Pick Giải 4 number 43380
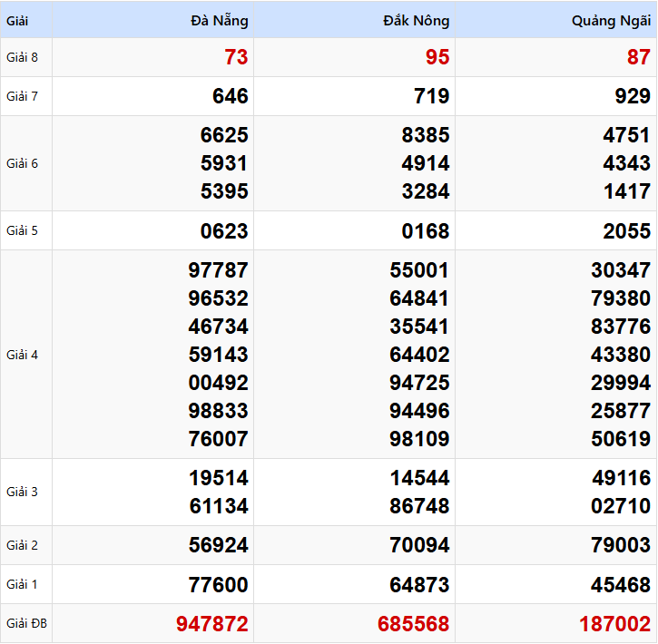This screenshot has width=658, height=644. (621, 355)
